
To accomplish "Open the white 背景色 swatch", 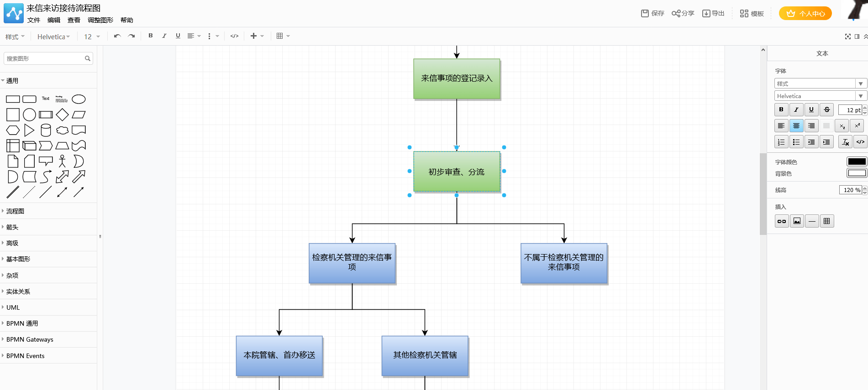I will click(x=857, y=173).
